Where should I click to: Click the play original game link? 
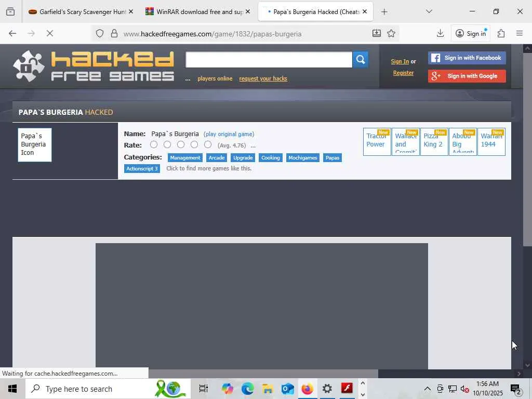229,134
